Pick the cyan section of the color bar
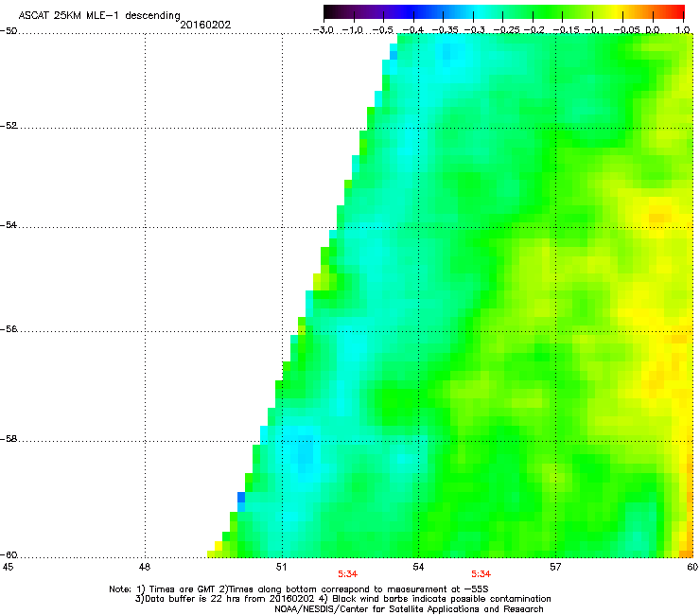The width and height of the screenshot is (700, 615). point(480,11)
